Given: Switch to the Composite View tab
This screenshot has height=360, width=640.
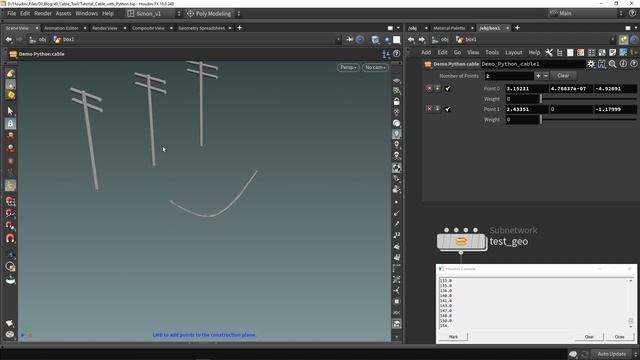Looking at the screenshot, I should [x=148, y=28].
